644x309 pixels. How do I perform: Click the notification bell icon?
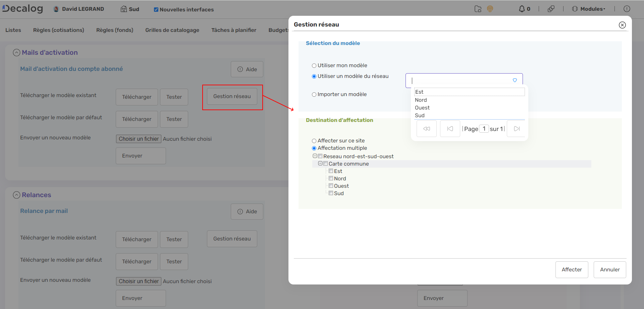tap(522, 9)
